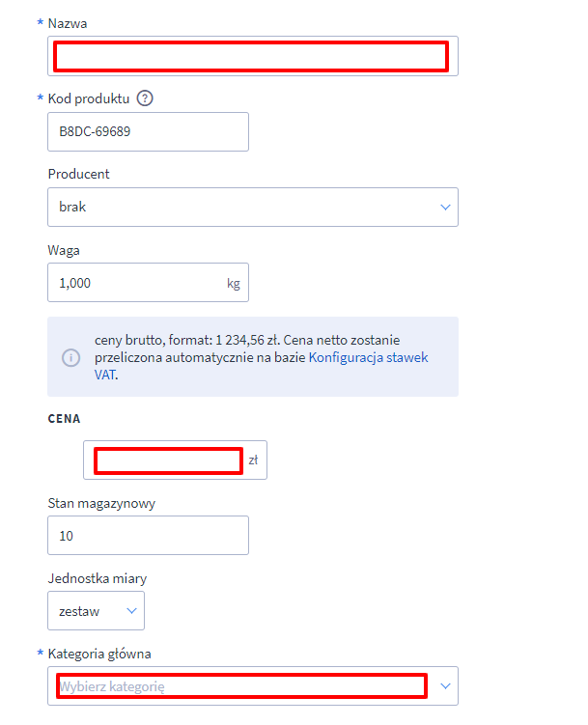588x725 pixels.
Task: Expand Producent list via its chevron arrow
Action: 445,208
